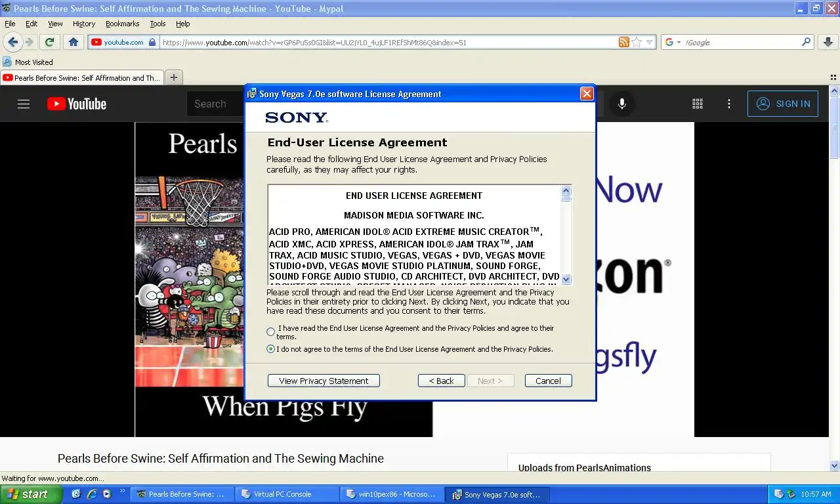Select the Pearls Before Swine browser tab
This screenshot has width=840, height=504.
click(x=81, y=77)
